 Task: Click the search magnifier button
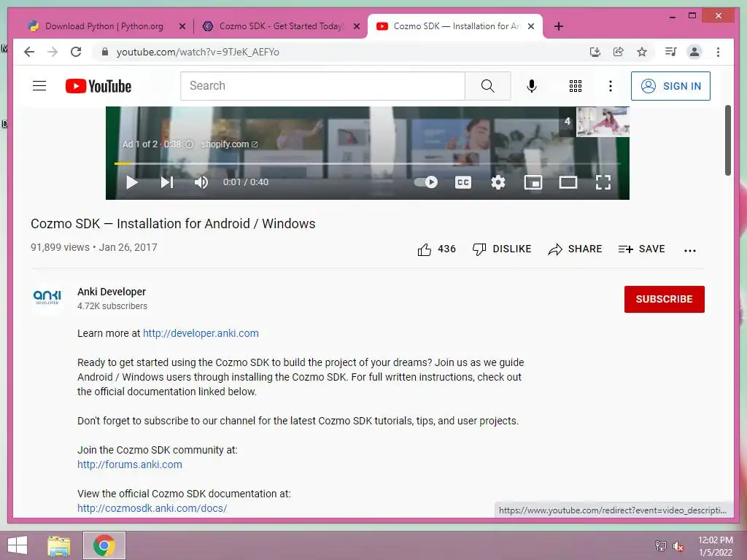(x=487, y=86)
